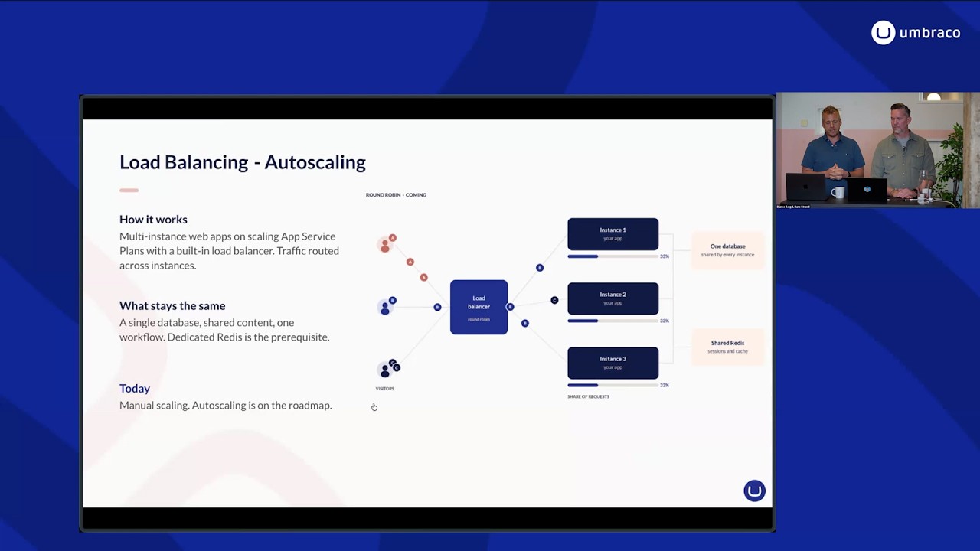Click the 'What stays the same' heading
Viewport: 980px width, 551px height.
172,305
